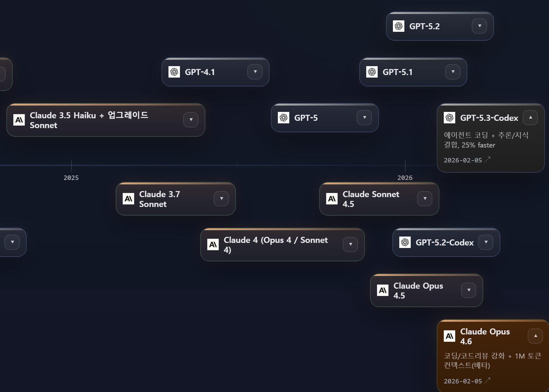Collapse the GPT-5.3-Codex card
Viewport: 549px width, 392px height.
(530, 118)
